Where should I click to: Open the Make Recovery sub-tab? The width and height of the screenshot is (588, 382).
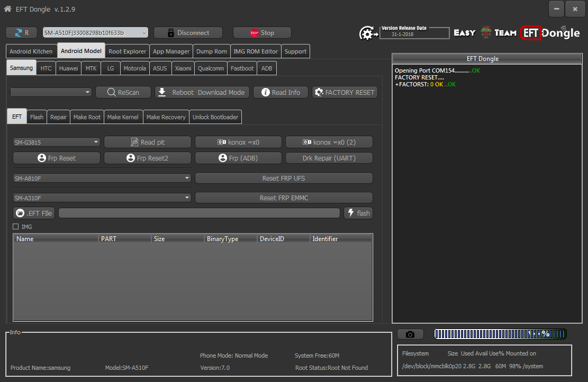(166, 117)
